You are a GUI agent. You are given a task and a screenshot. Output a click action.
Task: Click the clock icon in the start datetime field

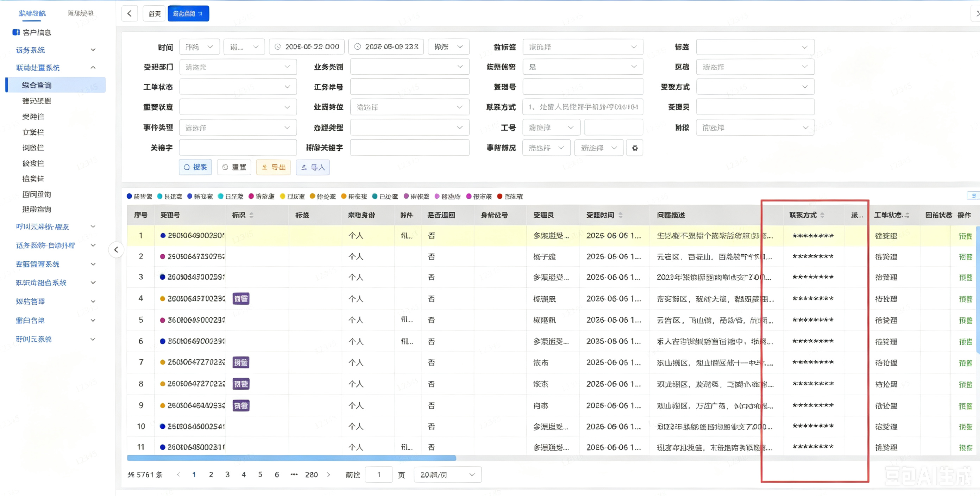278,47
